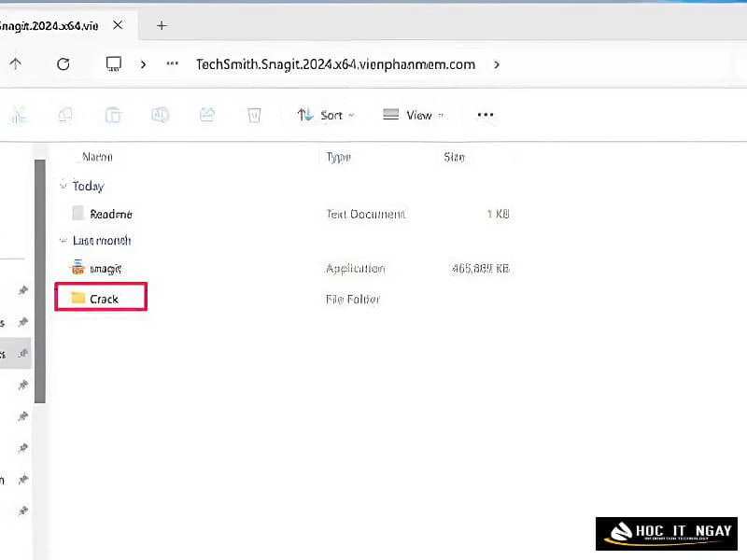Click the dimmed Copy toolbar icon
The width and height of the screenshot is (747, 560).
pyautogui.click(x=65, y=115)
